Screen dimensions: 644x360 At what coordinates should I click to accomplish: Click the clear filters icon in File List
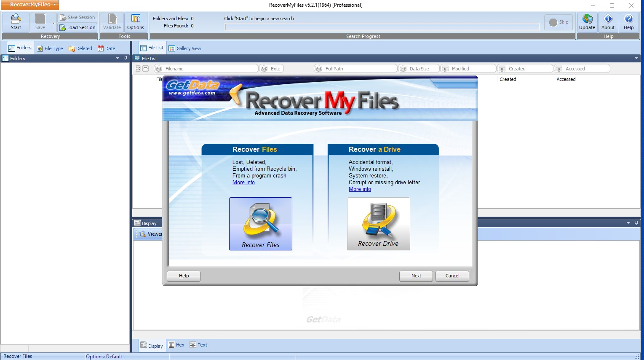tap(138, 69)
